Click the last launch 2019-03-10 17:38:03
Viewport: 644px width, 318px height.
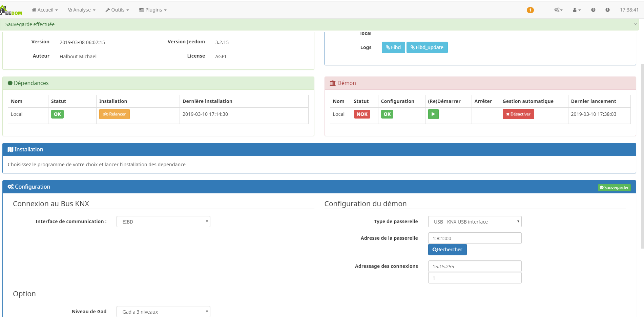(594, 114)
